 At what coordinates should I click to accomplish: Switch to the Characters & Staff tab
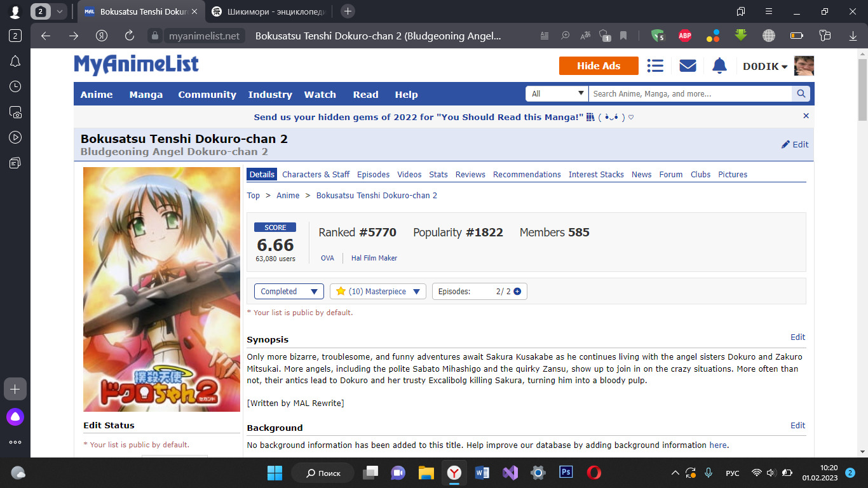pos(316,175)
